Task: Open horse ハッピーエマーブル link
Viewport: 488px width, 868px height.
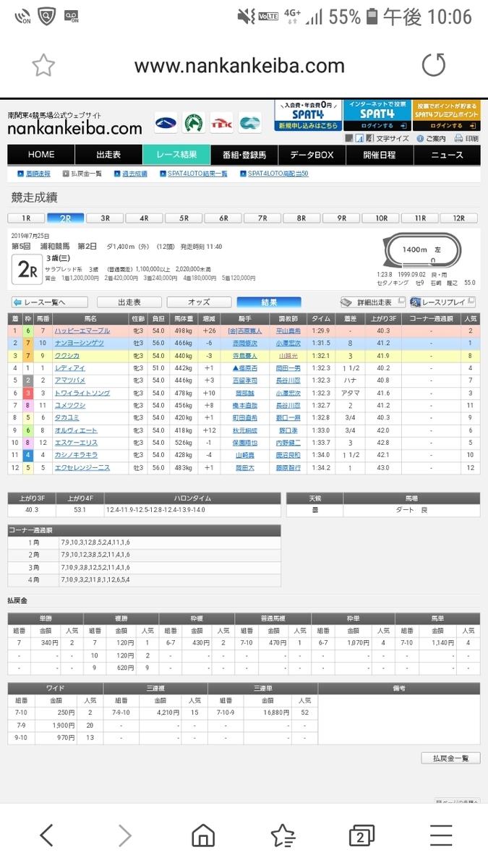Action: click(x=82, y=331)
